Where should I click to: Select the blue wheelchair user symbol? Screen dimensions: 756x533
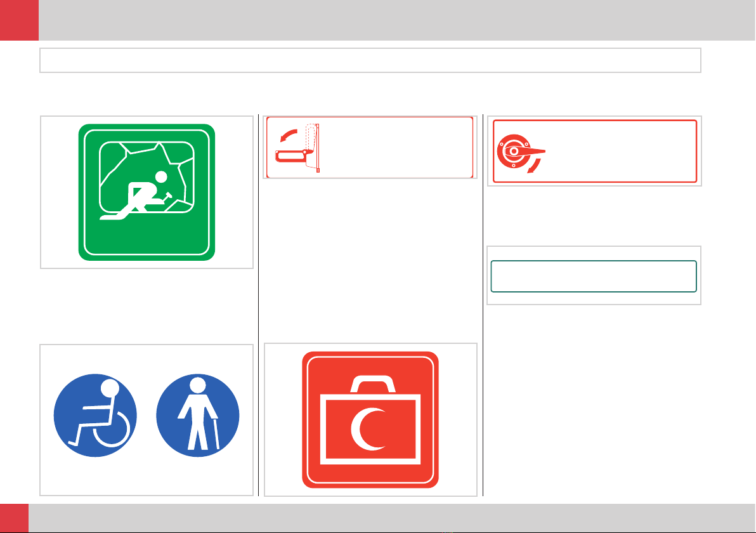coord(96,416)
